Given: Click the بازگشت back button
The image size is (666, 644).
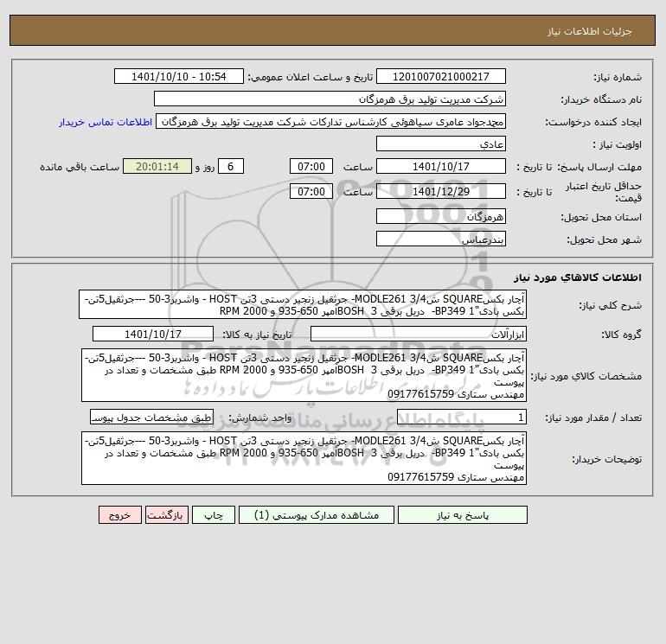Looking at the screenshot, I should 166,515.
